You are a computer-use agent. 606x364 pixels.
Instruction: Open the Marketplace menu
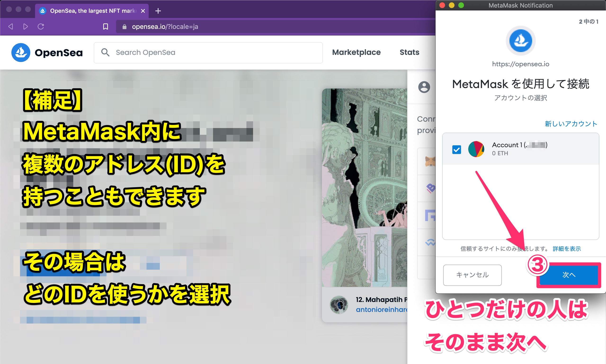coord(356,52)
